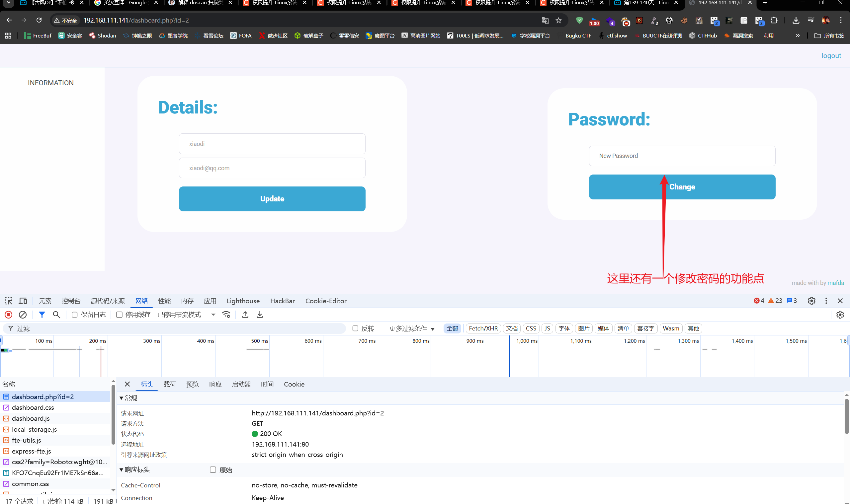Collapse the 响应标头 section
Screen dimensions: 850x504
coord(121,470)
